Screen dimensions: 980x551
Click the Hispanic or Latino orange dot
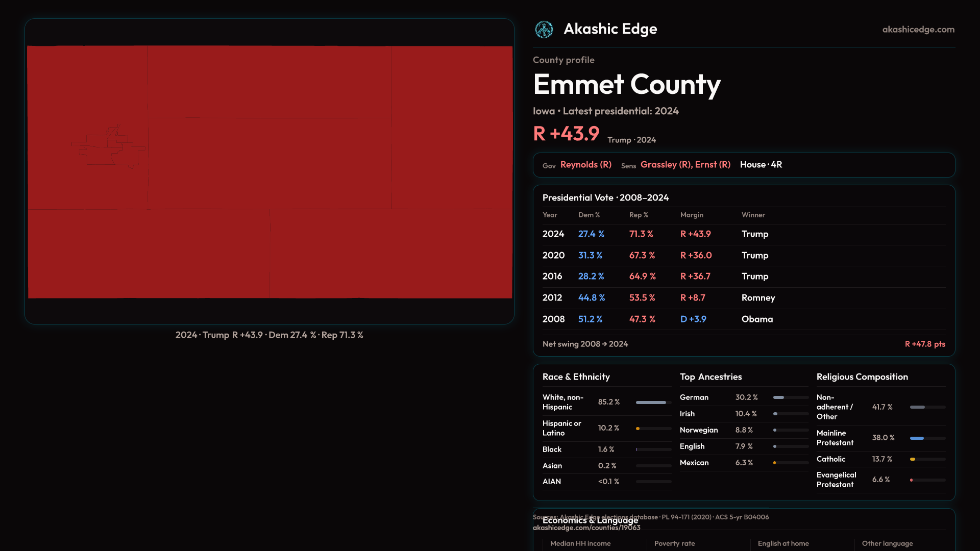[638, 429]
